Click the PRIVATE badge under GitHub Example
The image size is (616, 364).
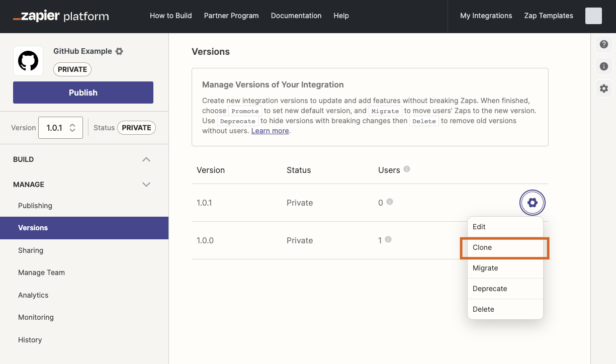72,69
